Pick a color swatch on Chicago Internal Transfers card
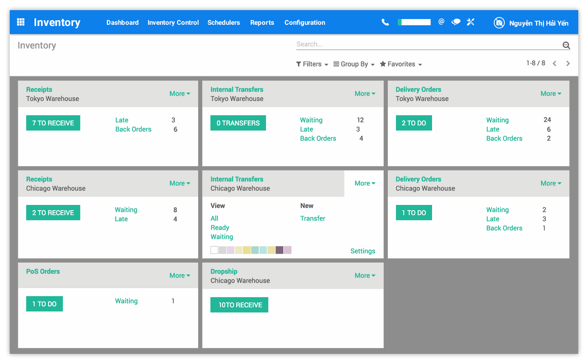Image resolution: width=588 pixels, height=364 pixels. pos(238,250)
